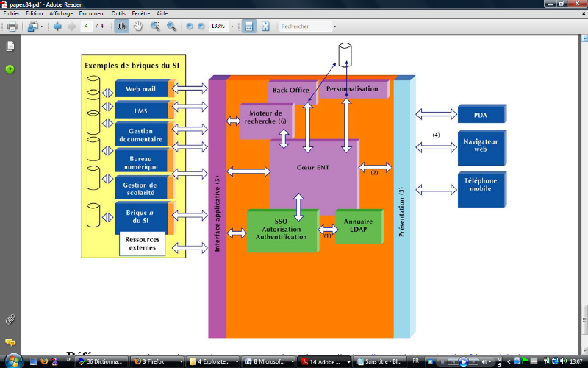
Task: Choose the Hand pan tool
Action: pos(138,26)
